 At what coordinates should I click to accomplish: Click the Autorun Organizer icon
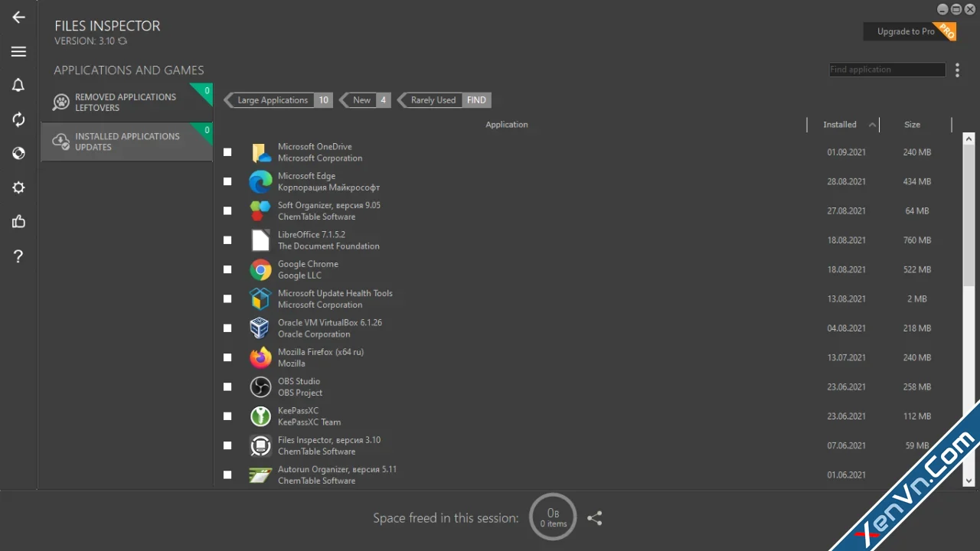click(260, 474)
